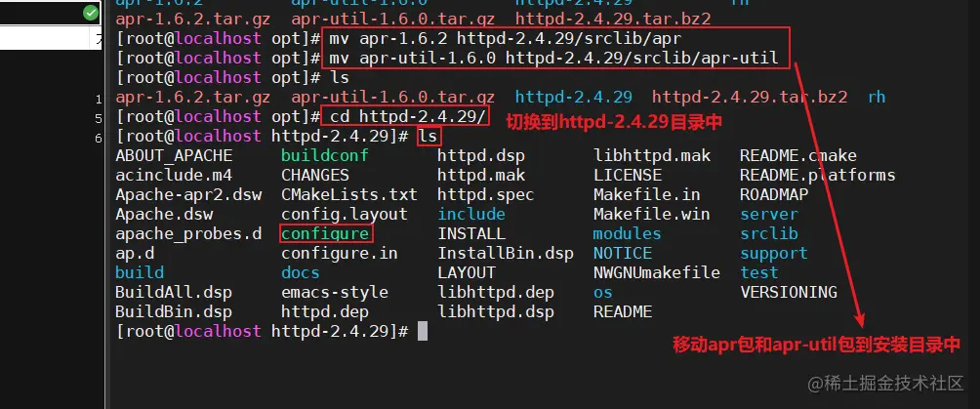Select the blue modules directory name

(628, 234)
